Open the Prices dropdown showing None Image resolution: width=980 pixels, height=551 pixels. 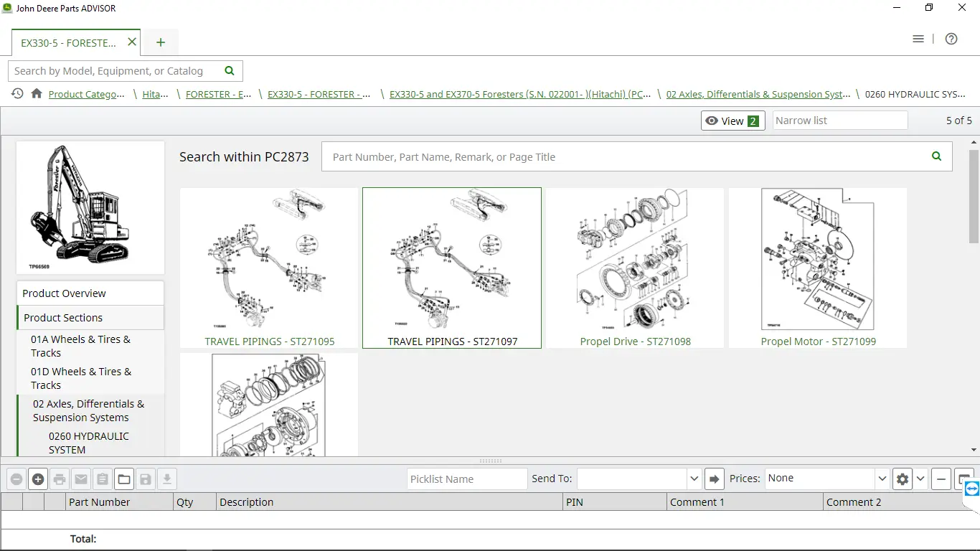coord(825,478)
